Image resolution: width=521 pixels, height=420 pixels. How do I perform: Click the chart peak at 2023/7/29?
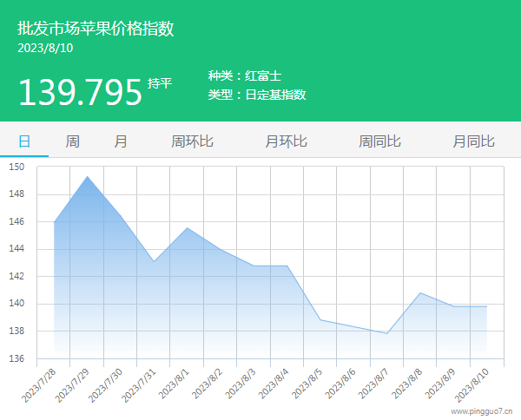(87, 177)
